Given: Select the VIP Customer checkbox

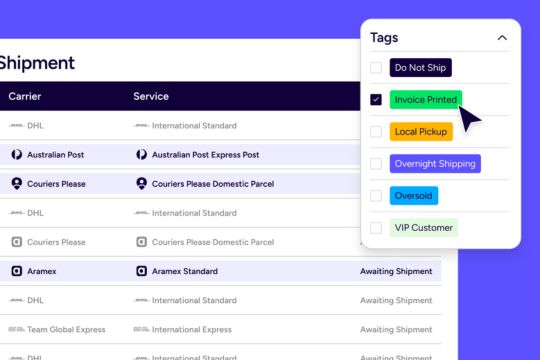Looking at the screenshot, I should tap(376, 228).
